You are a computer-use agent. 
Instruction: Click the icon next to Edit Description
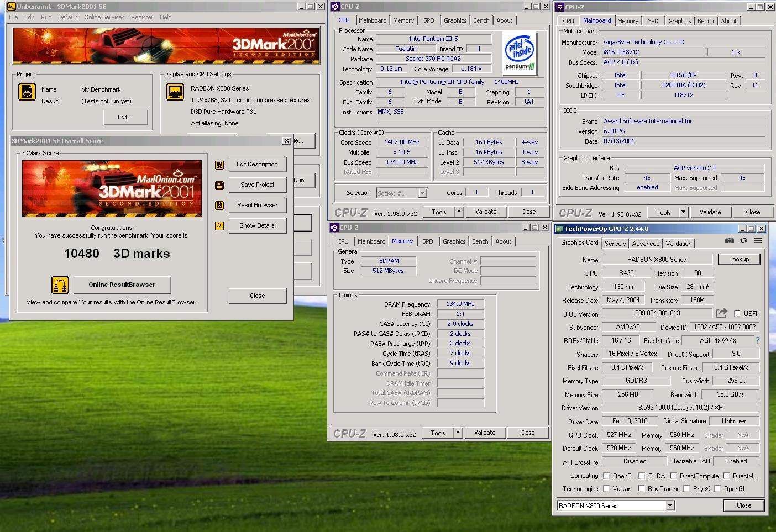click(219, 165)
